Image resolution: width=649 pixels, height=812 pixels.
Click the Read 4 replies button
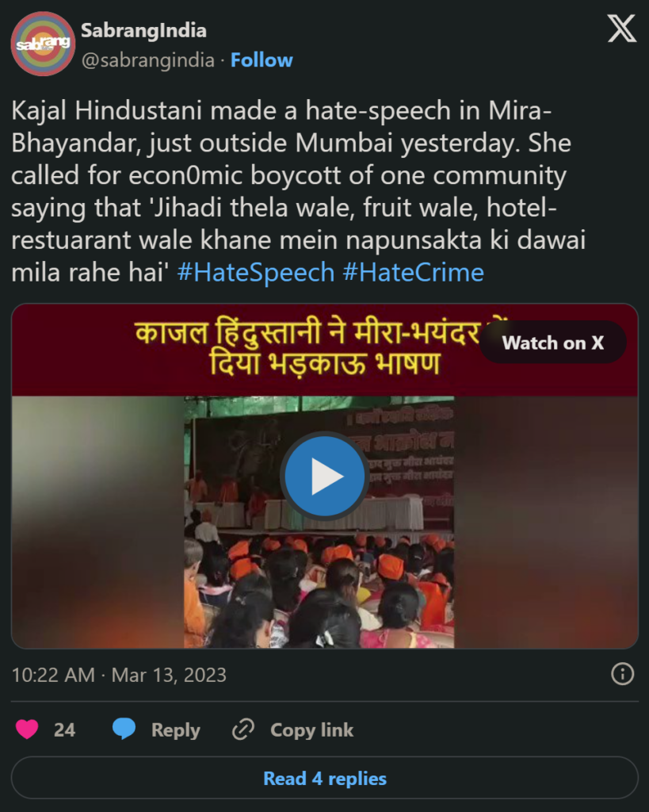pos(325,778)
